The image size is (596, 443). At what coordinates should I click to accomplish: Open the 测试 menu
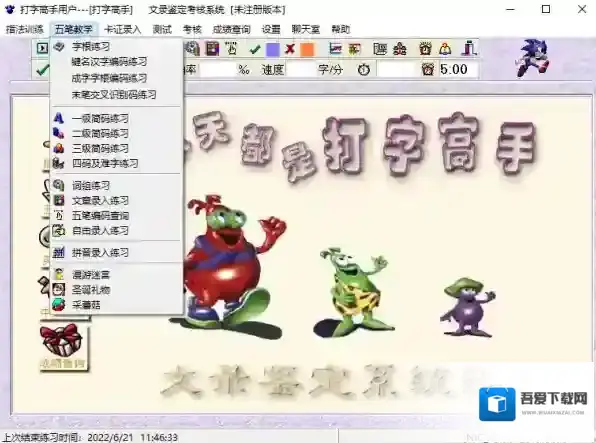[162, 29]
